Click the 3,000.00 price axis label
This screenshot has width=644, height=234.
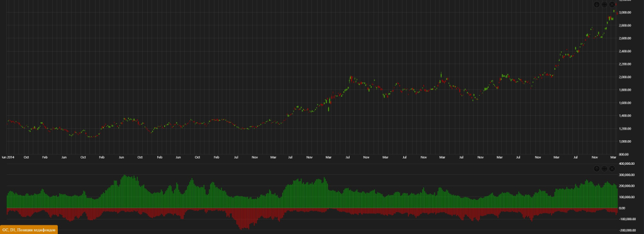pyautogui.click(x=625, y=13)
